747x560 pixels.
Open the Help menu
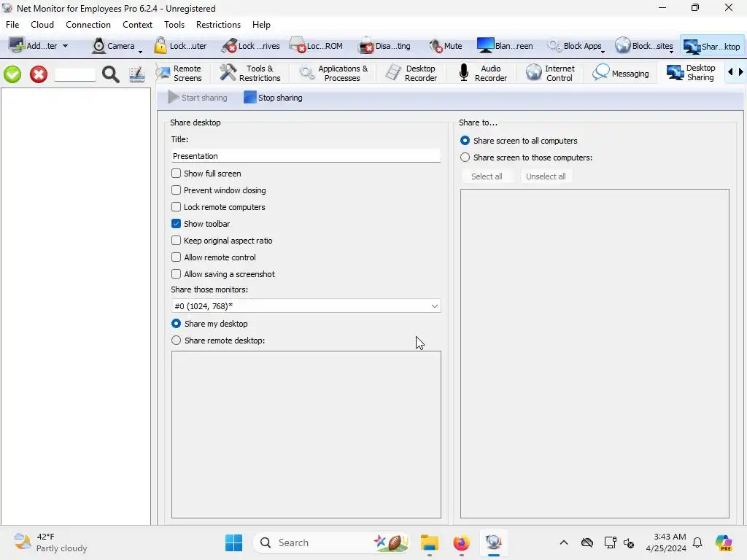(261, 25)
